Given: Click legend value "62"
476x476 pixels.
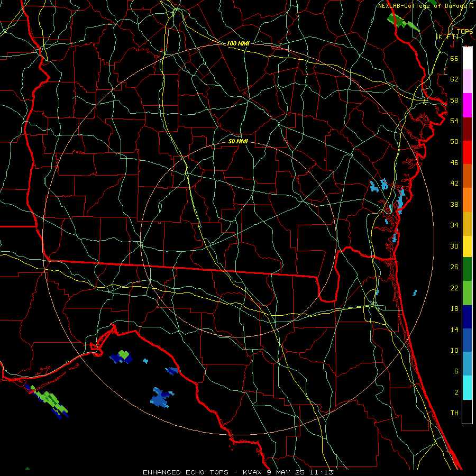Looking at the screenshot, I should click(x=454, y=79).
